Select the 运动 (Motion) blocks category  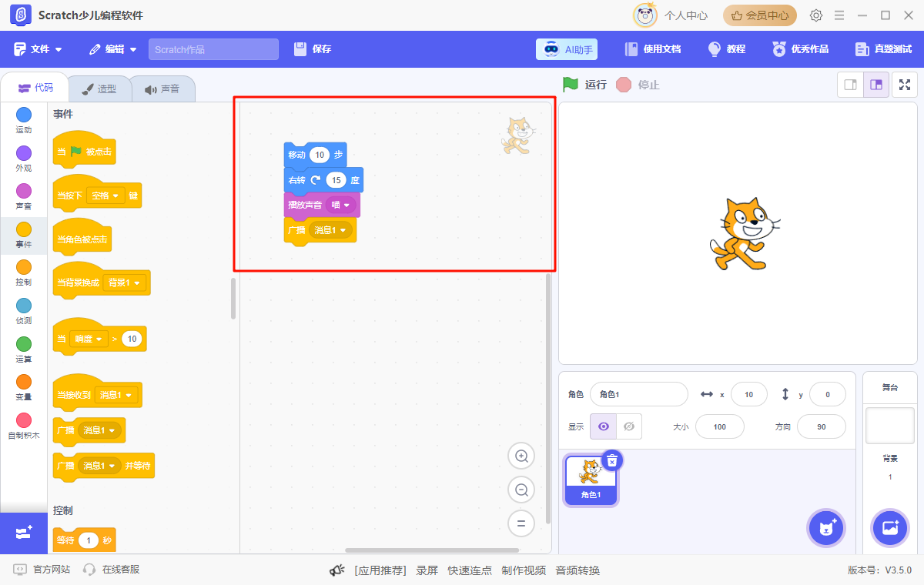point(23,120)
